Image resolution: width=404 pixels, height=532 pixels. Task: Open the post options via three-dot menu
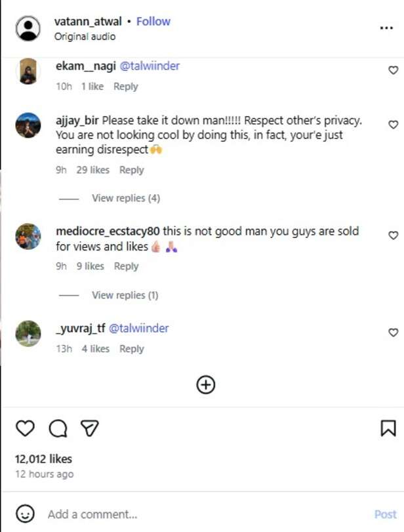tap(386, 27)
